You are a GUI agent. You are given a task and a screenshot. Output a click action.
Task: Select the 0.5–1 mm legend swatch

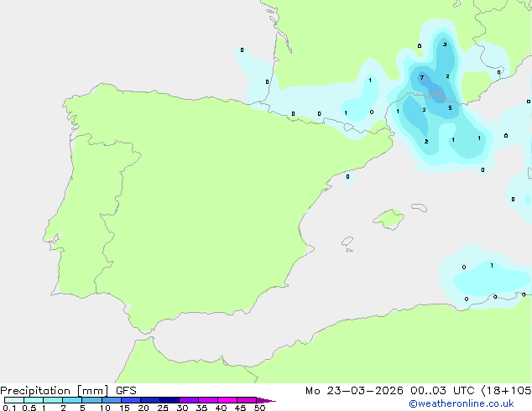tap(34, 400)
